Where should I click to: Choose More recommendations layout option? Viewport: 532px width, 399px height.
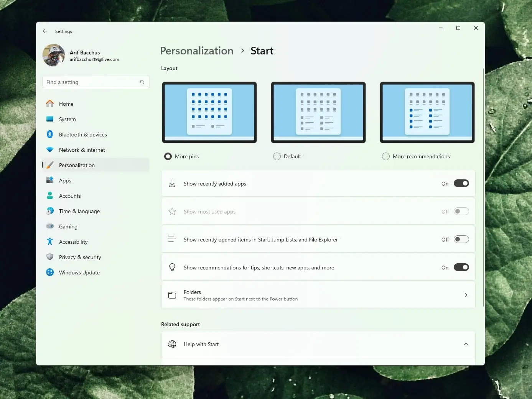tap(386, 156)
